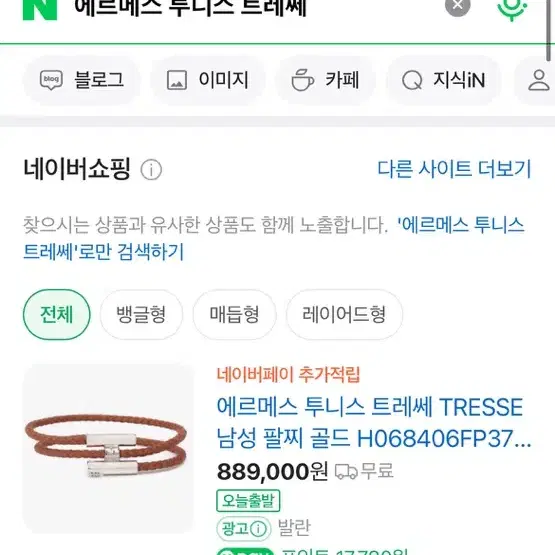Tap the person profile tab icon
Viewport: 555px width, 555px height.
[538, 80]
